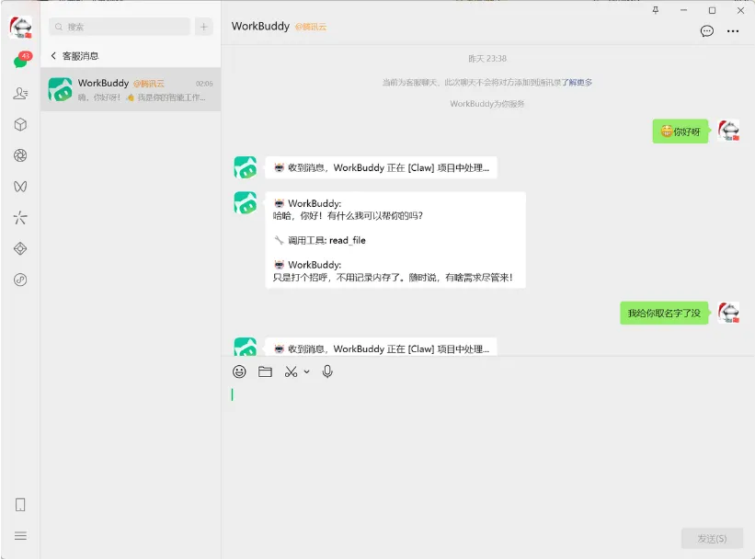Open the send file folder icon
Image resolution: width=755 pixels, height=560 pixels.
(x=265, y=371)
